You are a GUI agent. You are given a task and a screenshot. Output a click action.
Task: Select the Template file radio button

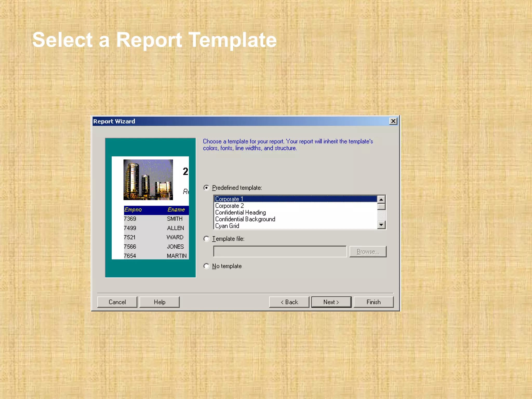pyautogui.click(x=207, y=238)
